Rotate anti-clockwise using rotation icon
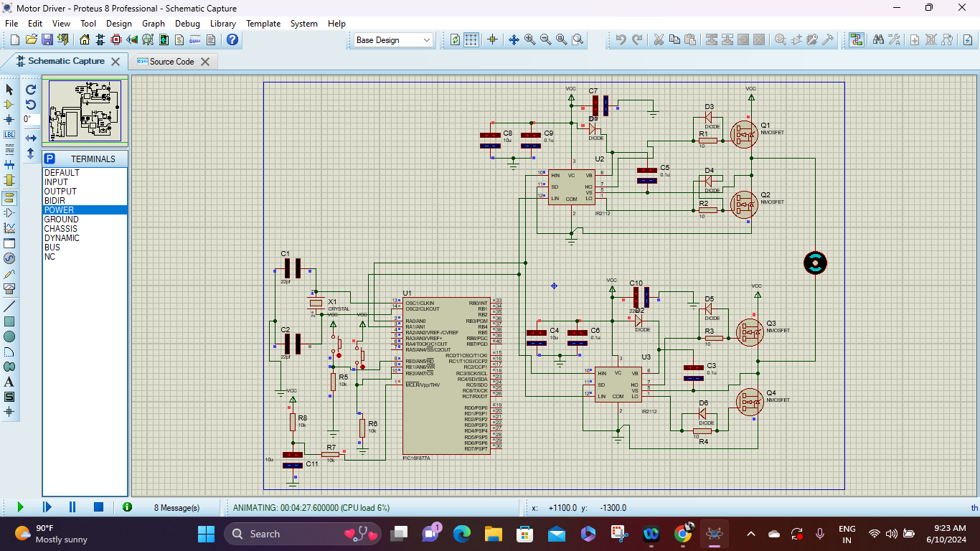 (31, 104)
